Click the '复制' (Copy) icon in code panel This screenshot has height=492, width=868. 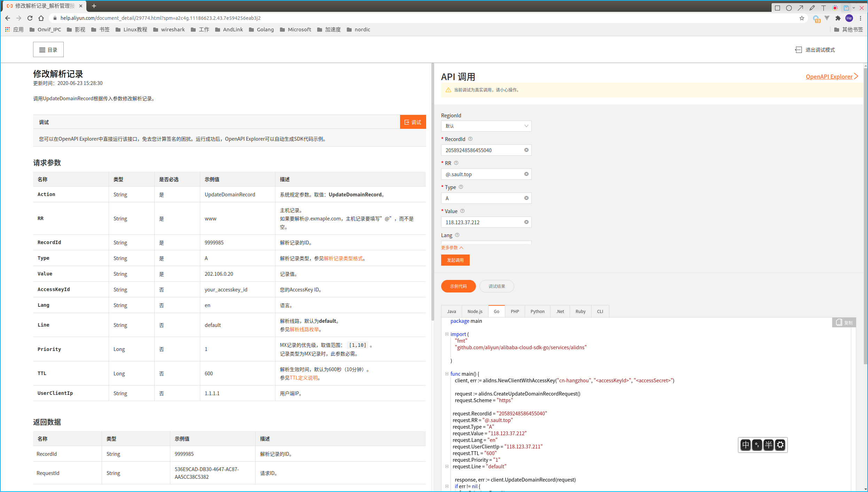(844, 322)
